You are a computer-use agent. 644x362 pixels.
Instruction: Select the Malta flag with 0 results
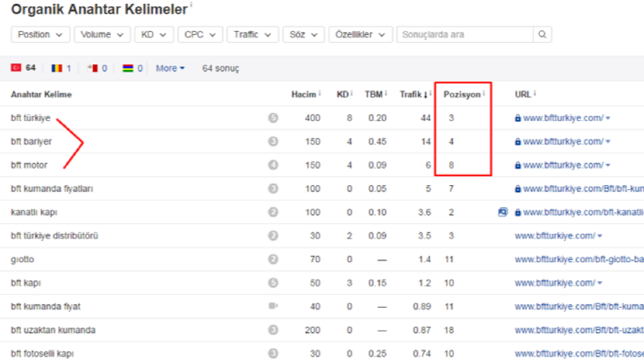(x=97, y=68)
